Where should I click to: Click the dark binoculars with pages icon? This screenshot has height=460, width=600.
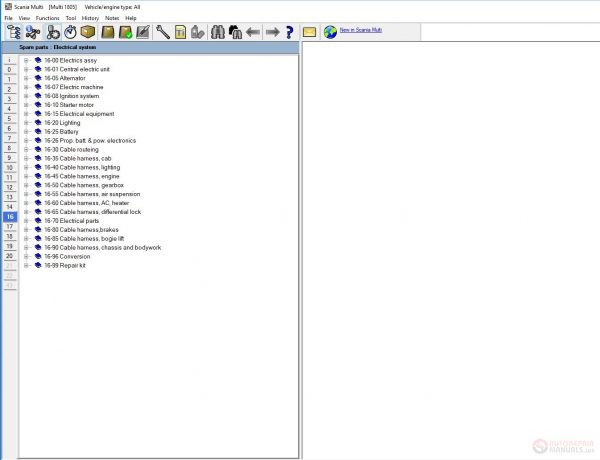point(235,32)
